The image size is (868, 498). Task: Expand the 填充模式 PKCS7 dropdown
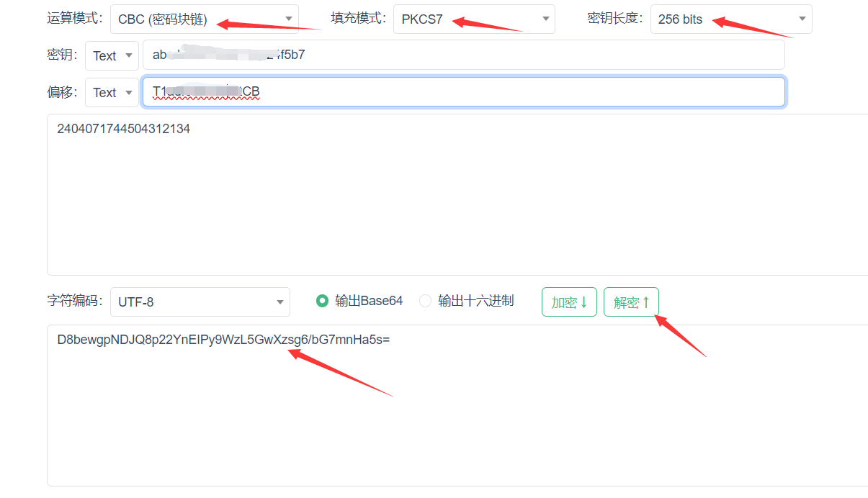[474, 19]
